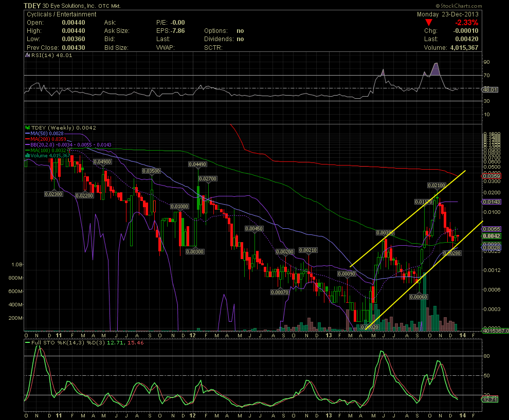Click the RSI(14) 48.01 panel label
This screenshot has width=509, height=420.
click(51, 55)
